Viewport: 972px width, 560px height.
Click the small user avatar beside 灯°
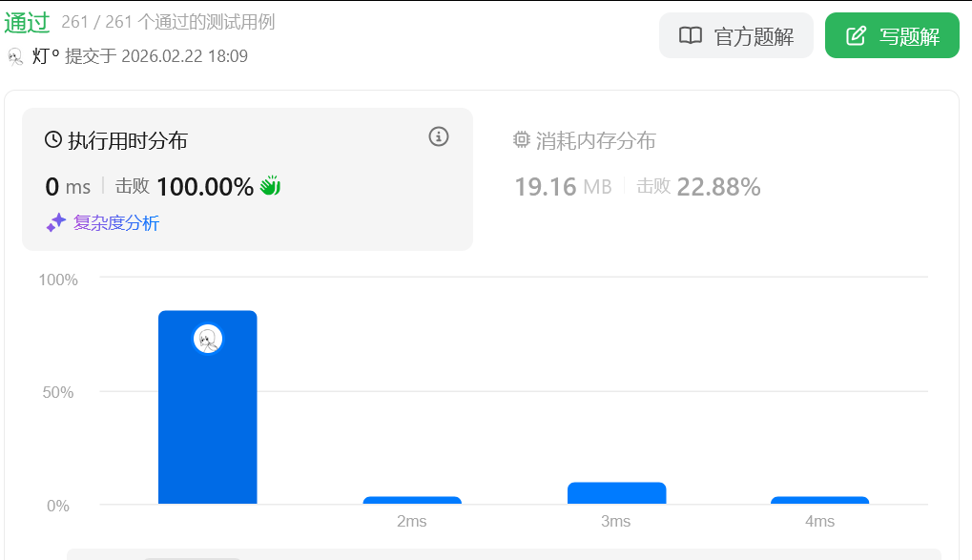click(15, 56)
